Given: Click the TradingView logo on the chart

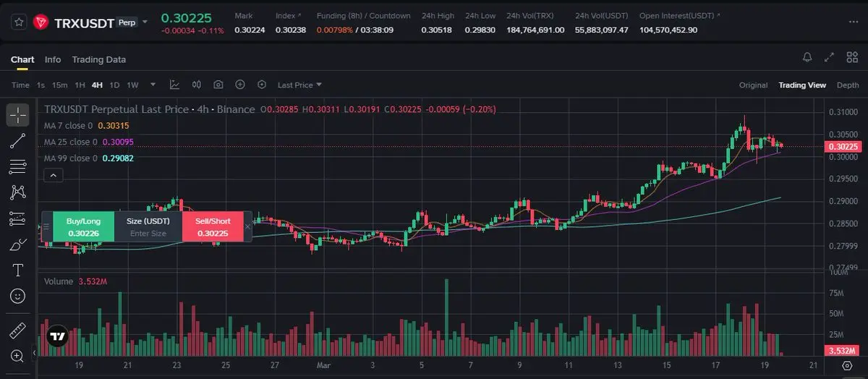Looking at the screenshot, I should coord(57,336).
